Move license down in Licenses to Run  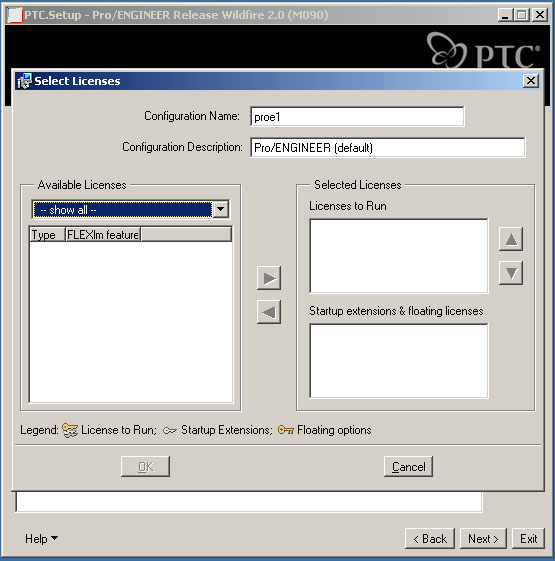511,273
